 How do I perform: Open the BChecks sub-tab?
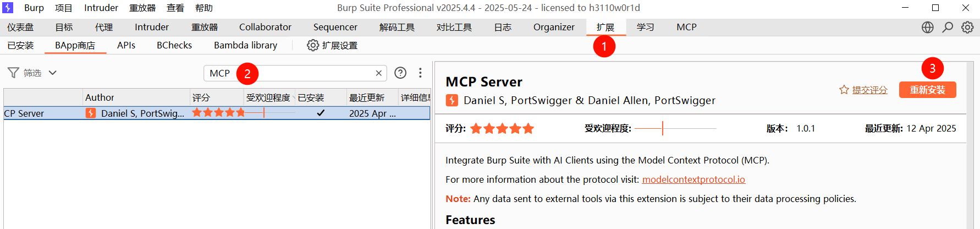pyautogui.click(x=174, y=45)
